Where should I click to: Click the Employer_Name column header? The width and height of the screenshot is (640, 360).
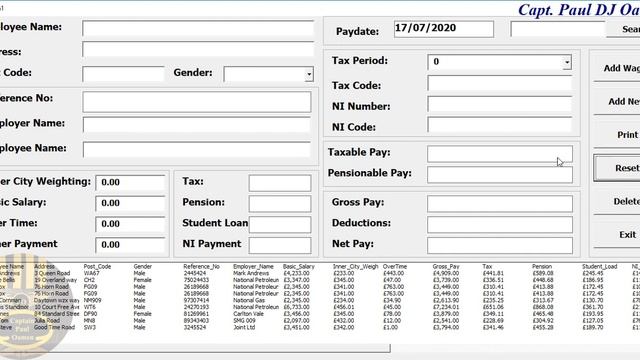(253, 267)
